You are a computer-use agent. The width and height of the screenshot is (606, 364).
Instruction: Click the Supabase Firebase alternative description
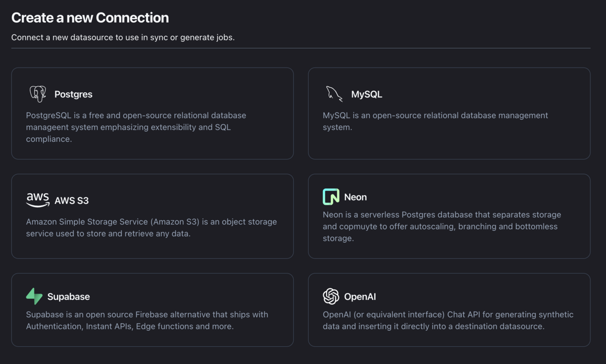tap(147, 321)
